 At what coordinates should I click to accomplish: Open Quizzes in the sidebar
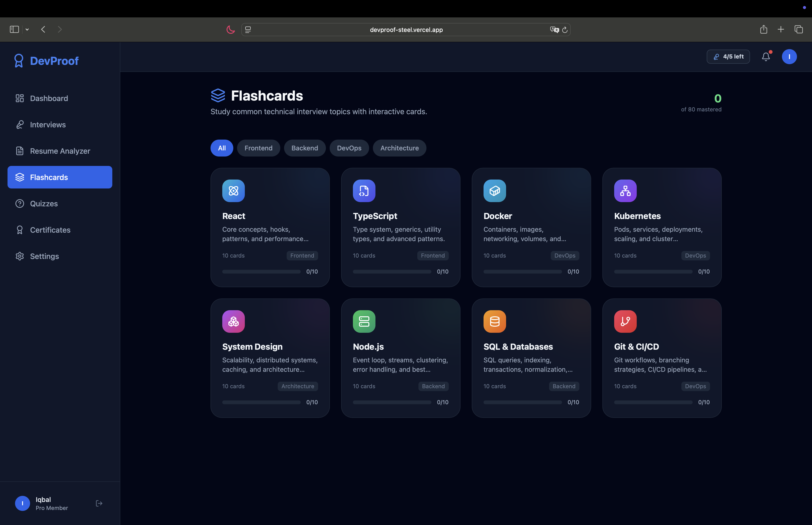(x=44, y=204)
